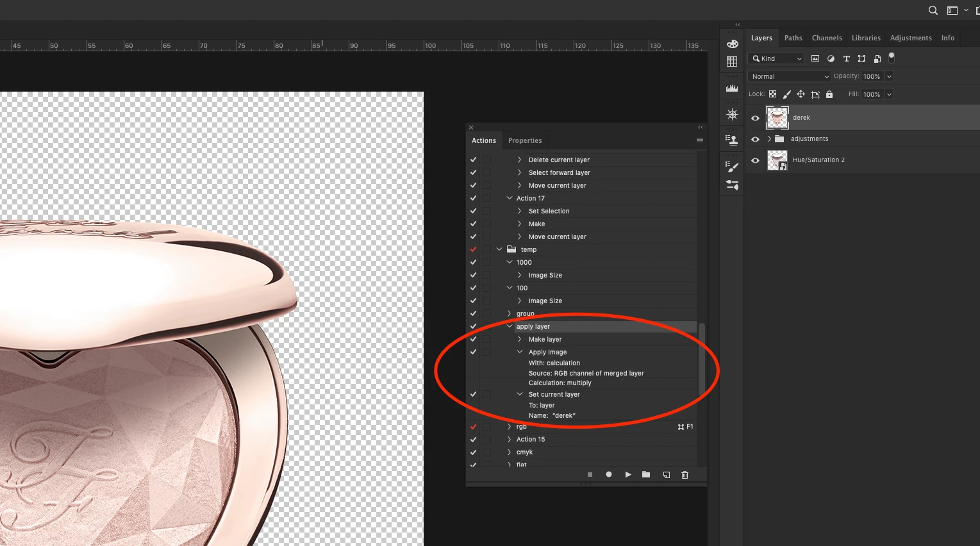
Task: Turn layer filtering on or off
Action: [892, 58]
